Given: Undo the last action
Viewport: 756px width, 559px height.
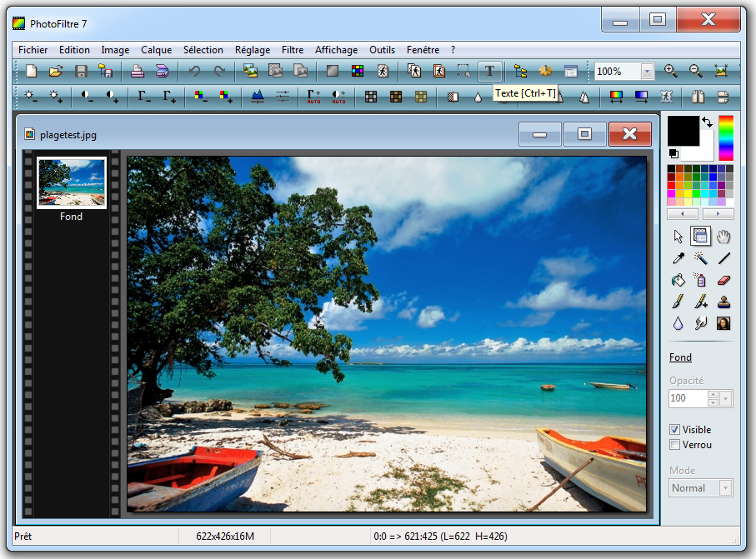Looking at the screenshot, I should (194, 72).
